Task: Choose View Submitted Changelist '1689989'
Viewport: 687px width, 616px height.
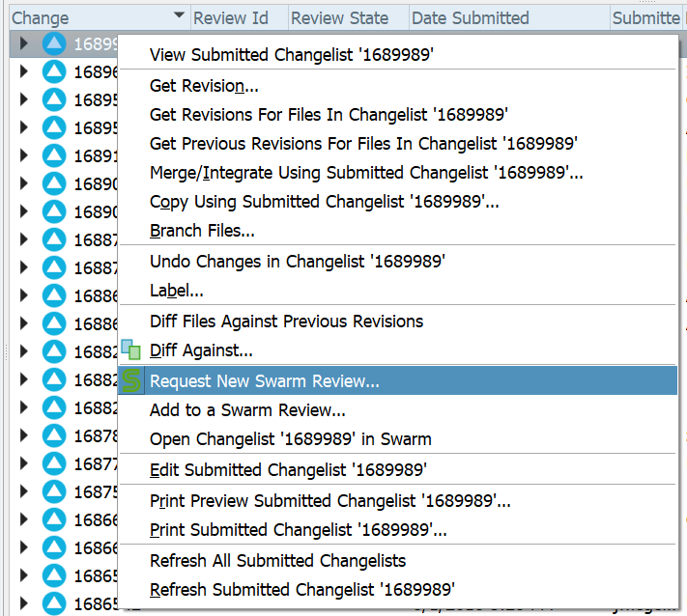Action: point(291,55)
